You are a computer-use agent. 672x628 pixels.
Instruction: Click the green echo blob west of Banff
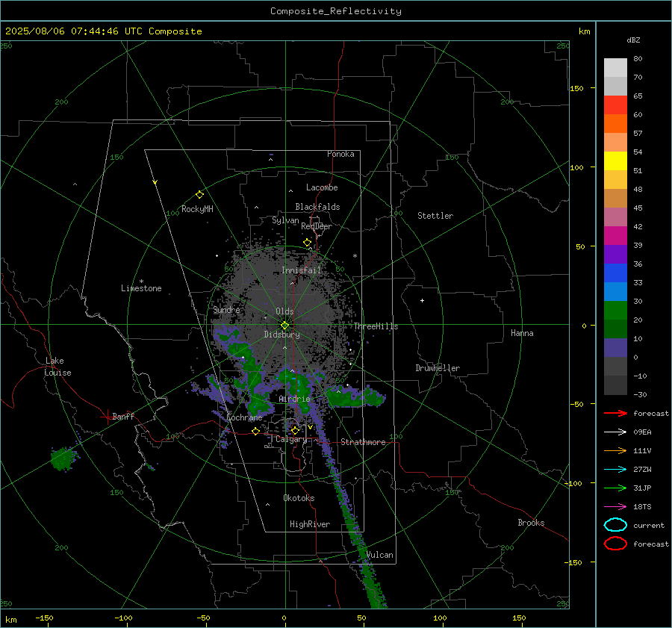pos(64,458)
